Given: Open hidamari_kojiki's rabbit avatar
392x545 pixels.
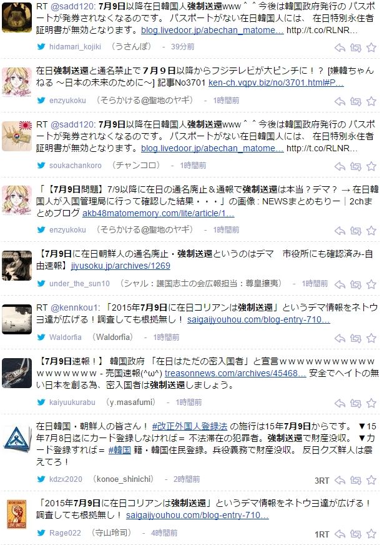Looking at the screenshot, I should (x=17, y=17).
